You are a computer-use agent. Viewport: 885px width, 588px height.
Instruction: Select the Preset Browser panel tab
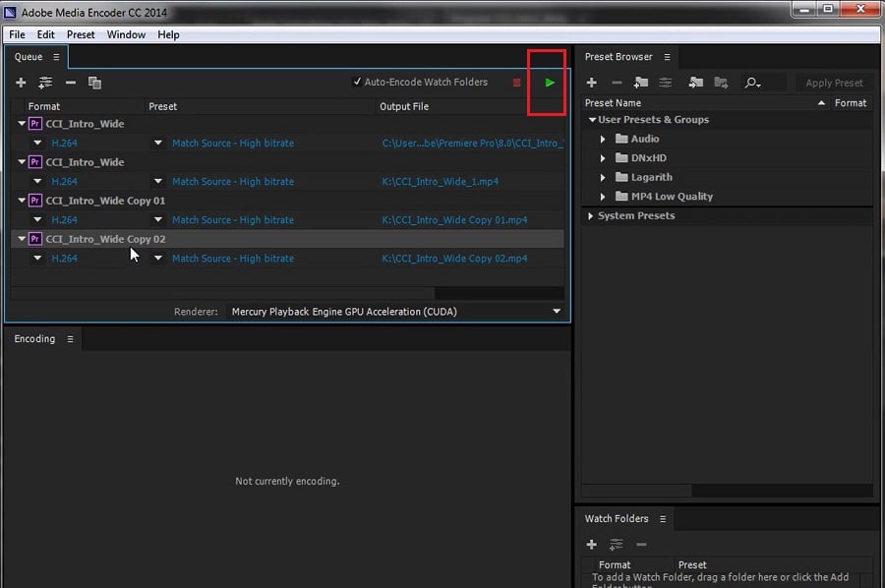pos(619,57)
